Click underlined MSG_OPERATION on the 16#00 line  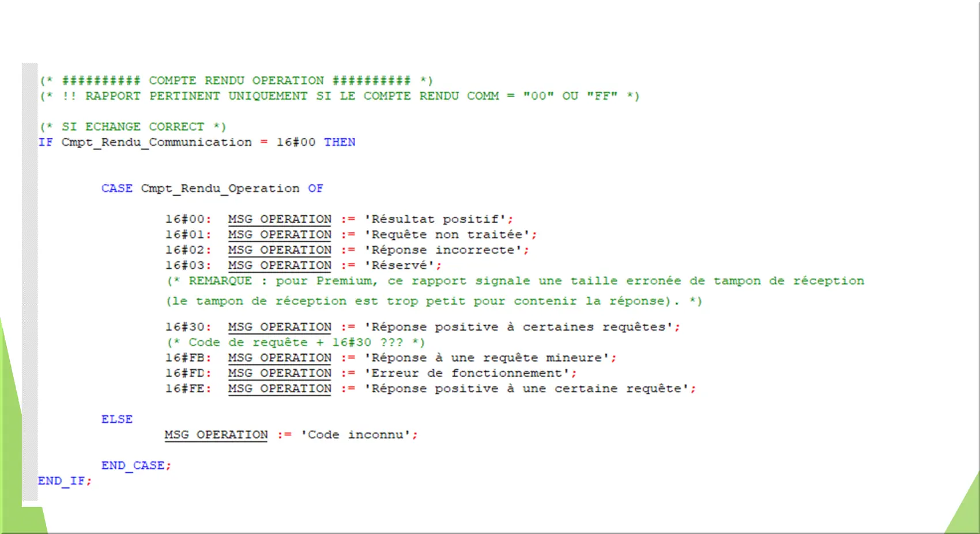[x=280, y=219]
